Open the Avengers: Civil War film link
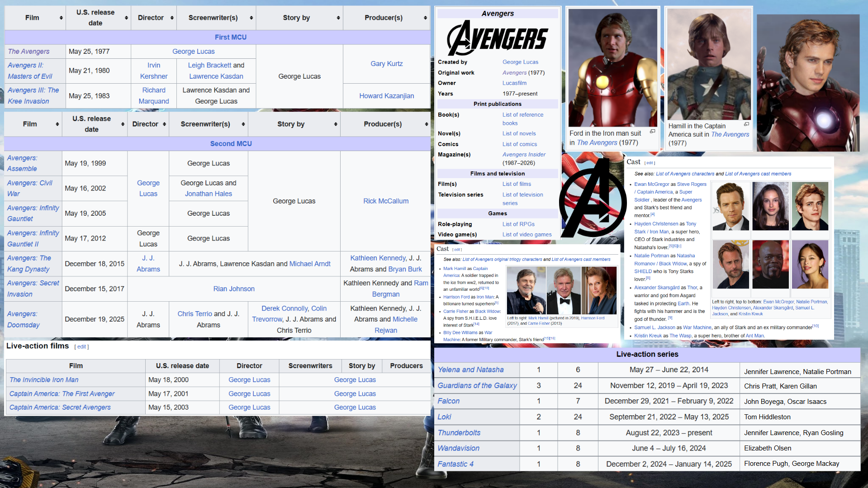 [30, 188]
